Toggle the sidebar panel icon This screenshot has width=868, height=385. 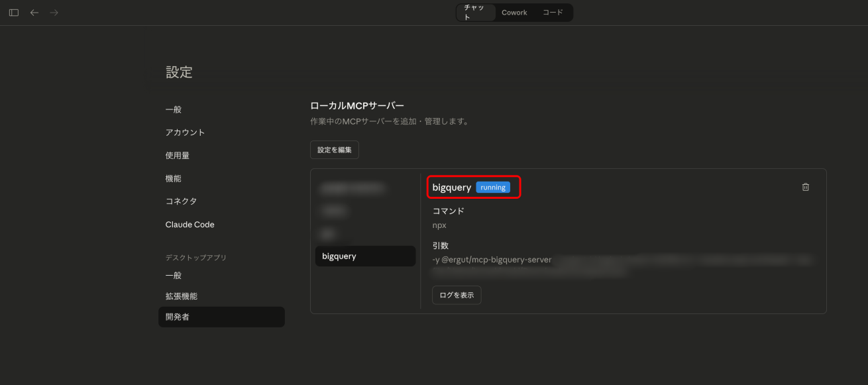click(13, 13)
